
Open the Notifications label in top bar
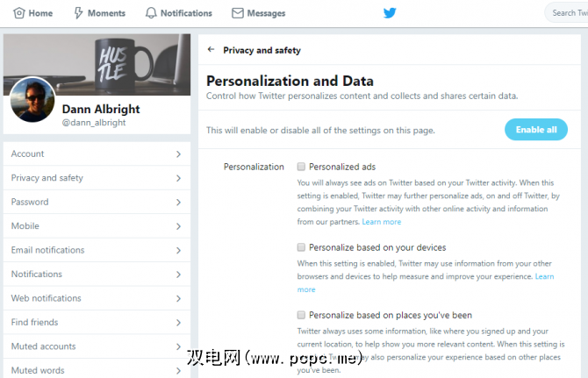pyautogui.click(x=186, y=13)
